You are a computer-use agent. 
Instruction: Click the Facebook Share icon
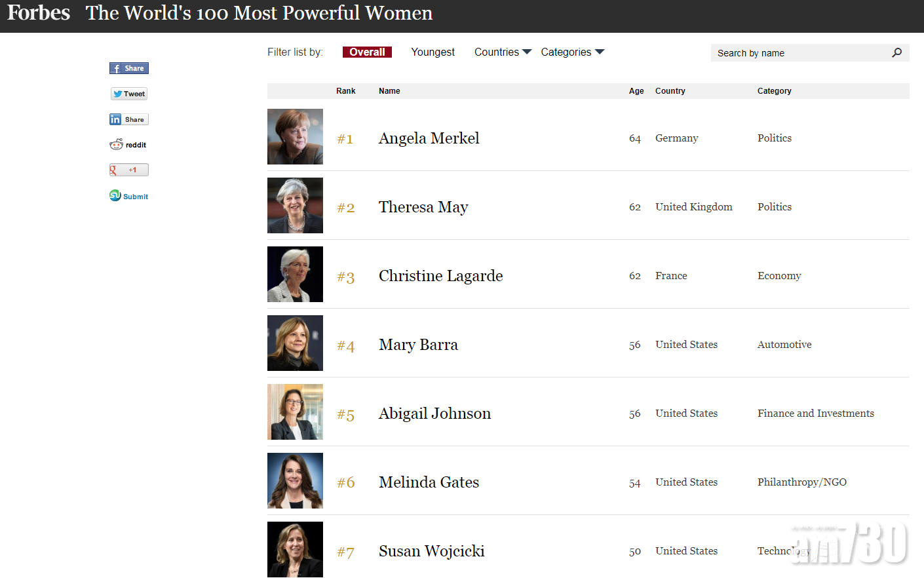[129, 68]
